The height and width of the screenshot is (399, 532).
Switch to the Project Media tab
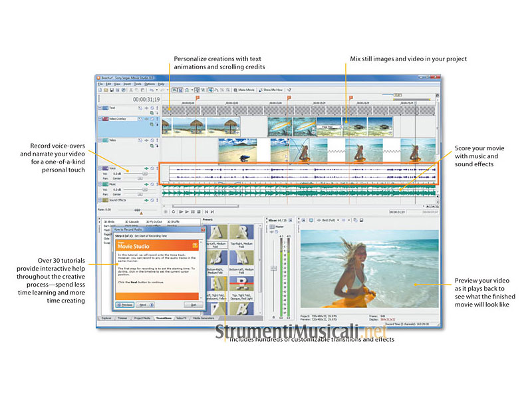[143, 319]
